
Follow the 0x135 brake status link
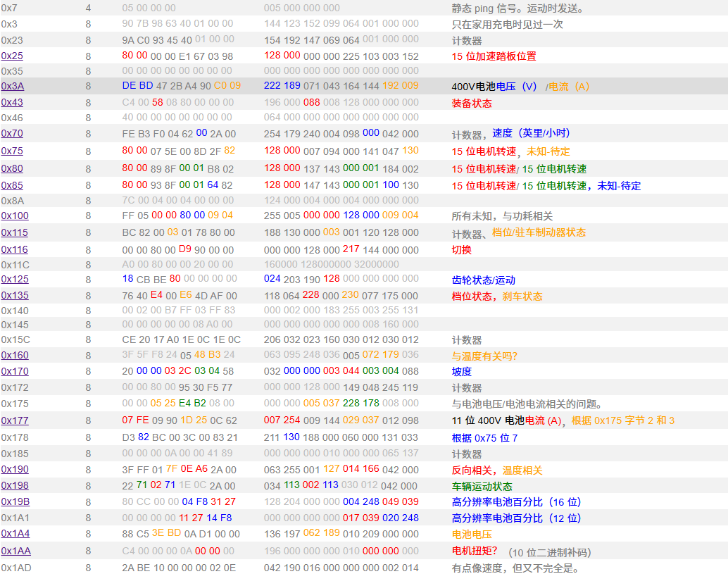point(15,296)
